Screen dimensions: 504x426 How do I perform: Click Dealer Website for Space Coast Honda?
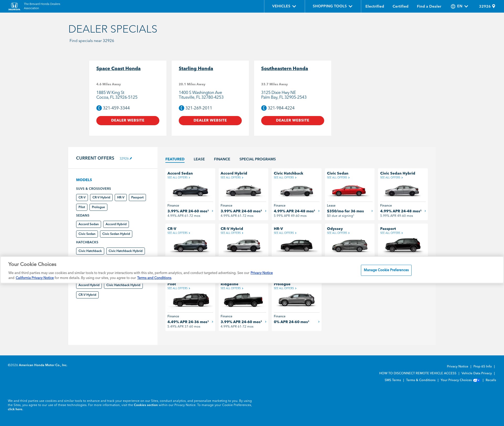click(x=128, y=120)
